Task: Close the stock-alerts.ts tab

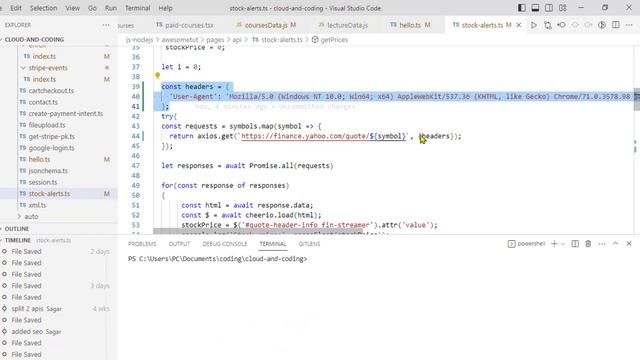Action: (519, 25)
